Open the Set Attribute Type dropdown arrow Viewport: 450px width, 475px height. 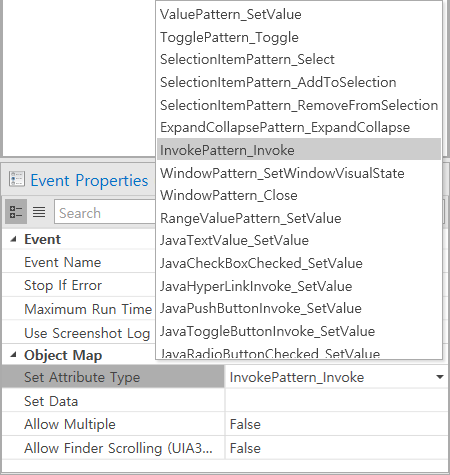click(x=440, y=377)
